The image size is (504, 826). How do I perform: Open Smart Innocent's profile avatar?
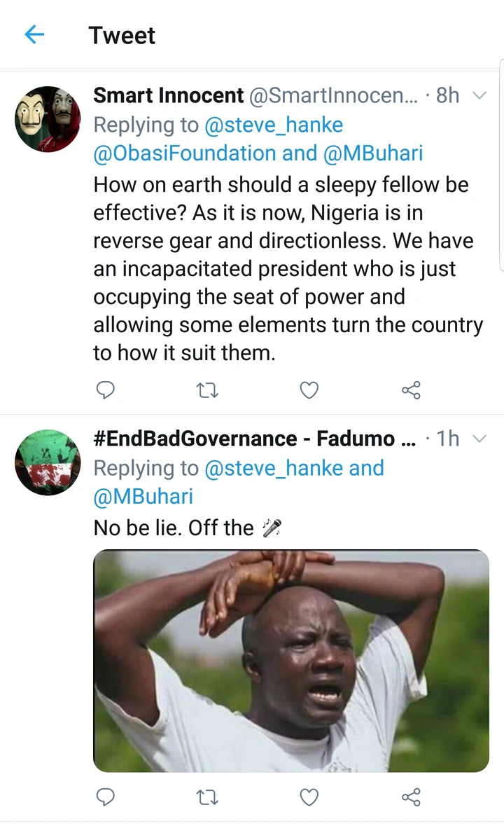(48, 119)
